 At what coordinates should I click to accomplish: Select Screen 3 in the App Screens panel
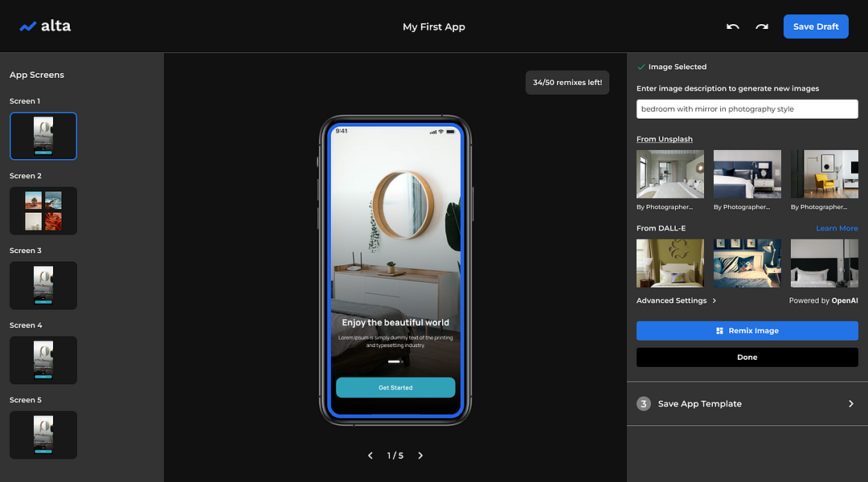tap(43, 285)
